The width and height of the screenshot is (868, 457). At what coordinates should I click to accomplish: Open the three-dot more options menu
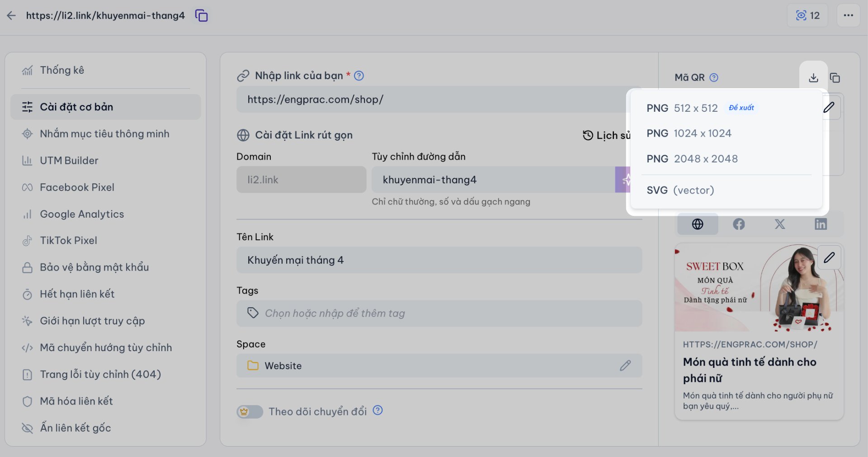pyautogui.click(x=848, y=15)
